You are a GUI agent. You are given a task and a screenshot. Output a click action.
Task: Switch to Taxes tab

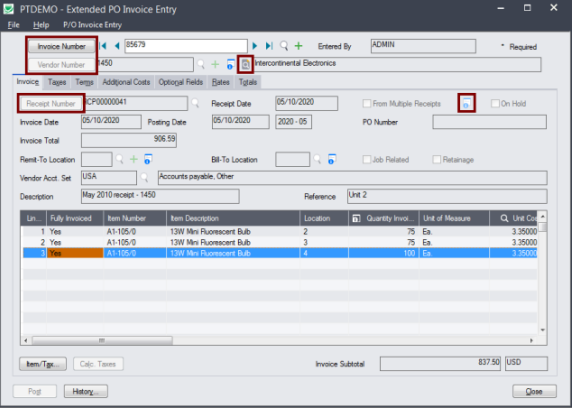click(x=57, y=82)
